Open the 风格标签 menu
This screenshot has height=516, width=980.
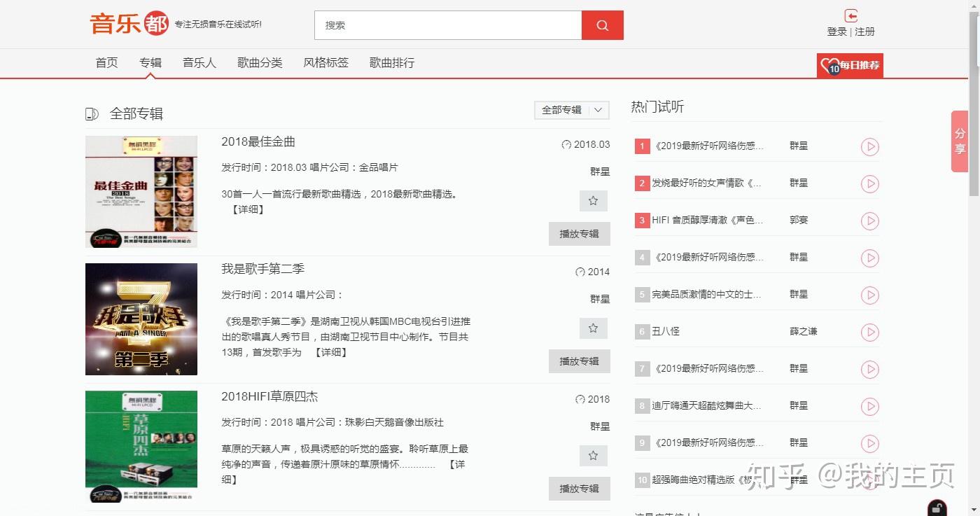pyautogui.click(x=325, y=63)
